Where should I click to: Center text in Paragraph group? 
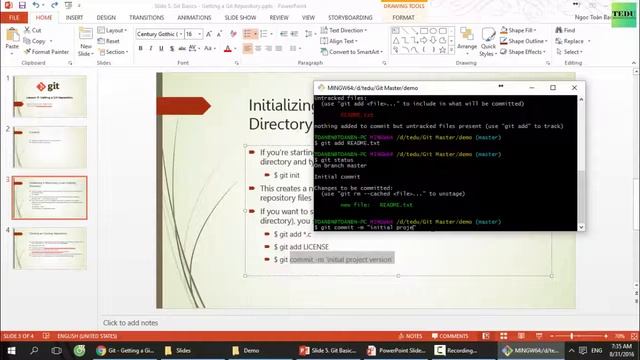pos(258,49)
